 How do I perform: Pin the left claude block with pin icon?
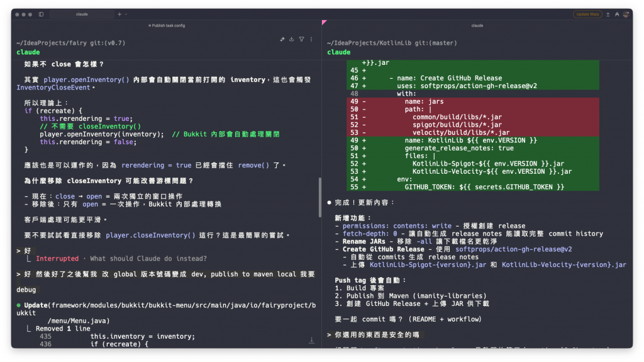pos(282,39)
